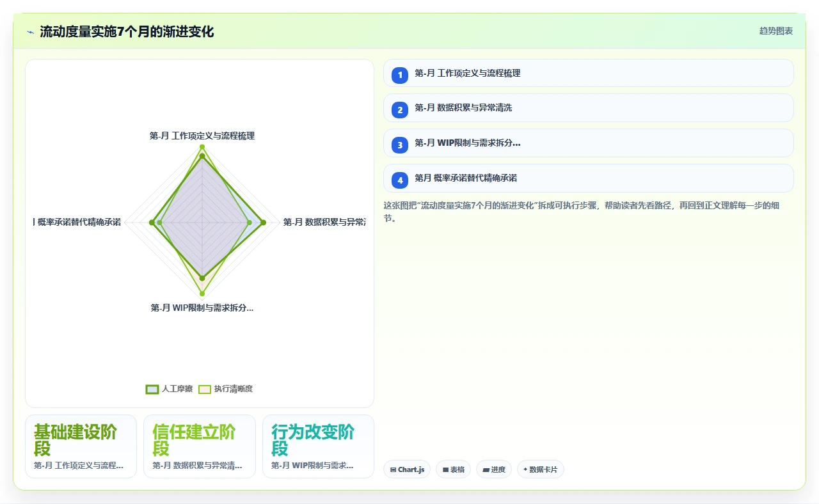Click the radar left axis label 概率承诺替代精确承诺
This screenshot has width=819, height=504.
pos(77,222)
